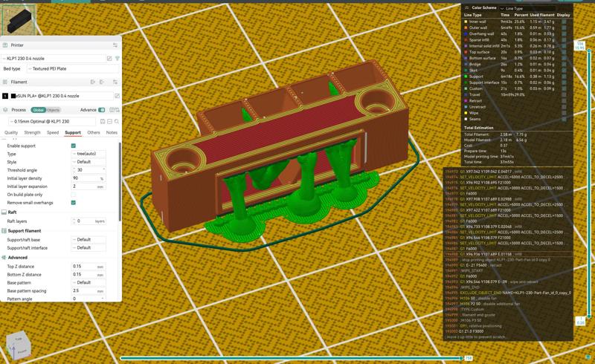Click the plate thumbnail preview
Viewport: 595px width, 364px height.
(18, 19)
